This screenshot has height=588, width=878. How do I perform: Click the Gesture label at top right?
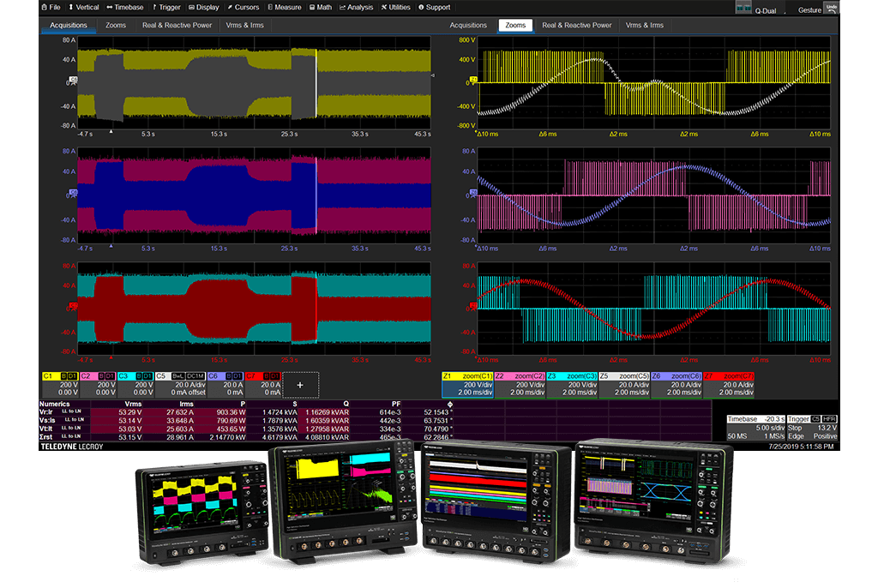point(809,10)
